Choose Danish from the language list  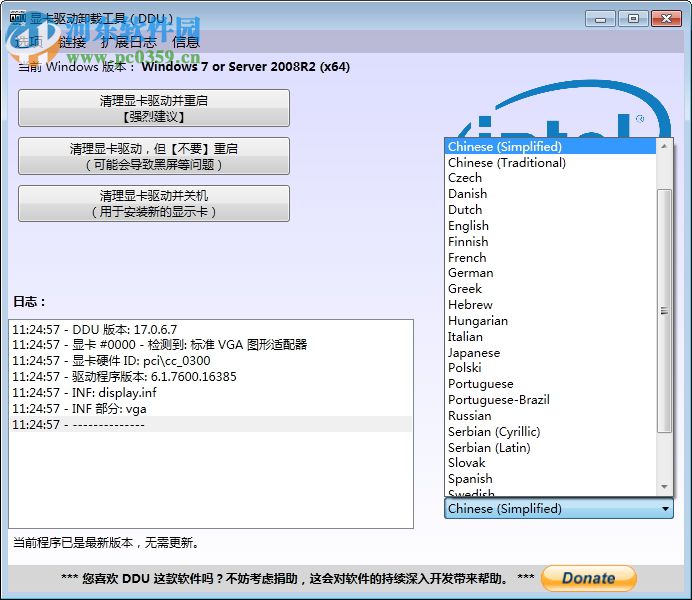[550, 194]
